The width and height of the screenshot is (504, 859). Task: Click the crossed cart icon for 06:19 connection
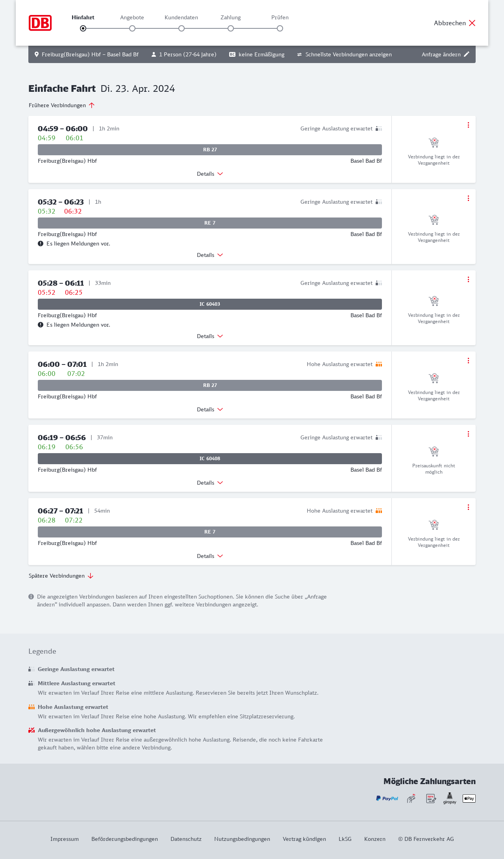coord(434,451)
